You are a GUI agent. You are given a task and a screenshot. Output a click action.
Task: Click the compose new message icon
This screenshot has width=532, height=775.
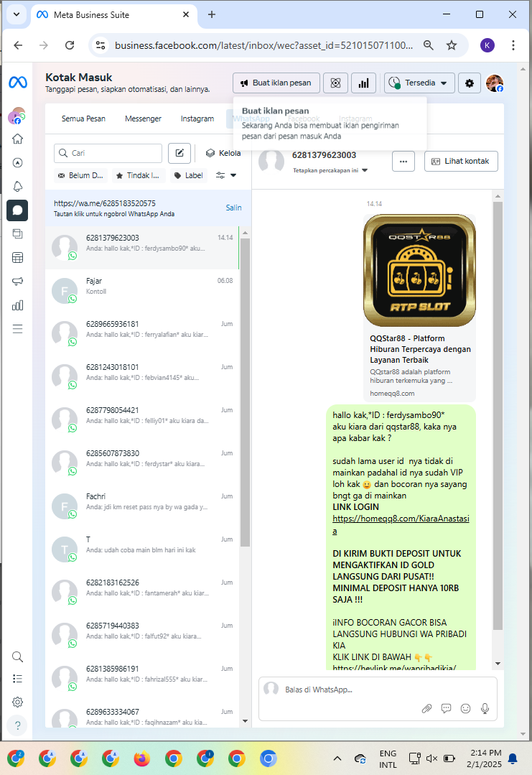pyautogui.click(x=179, y=153)
